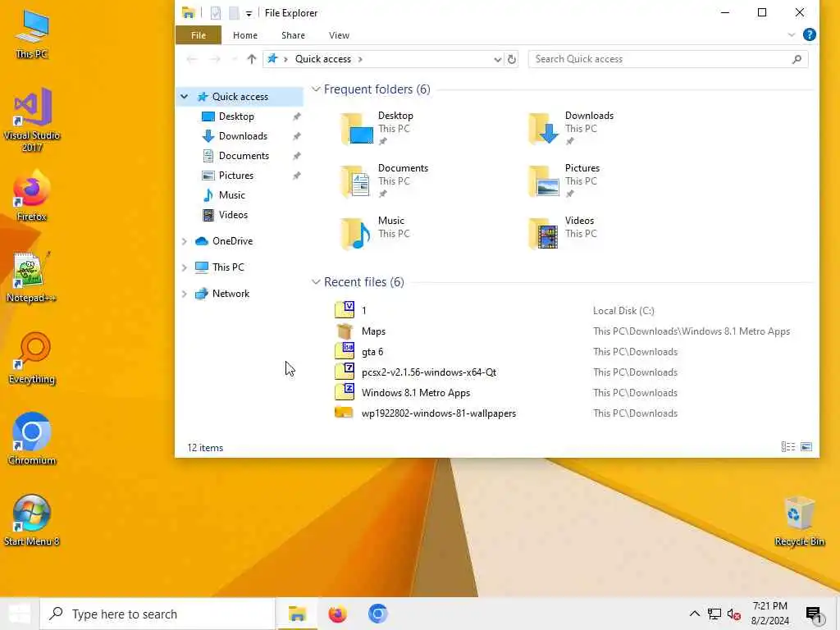Viewport: 840px width, 630px height.
Task: Select Desktop in the navigation pane
Action: (x=236, y=116)
